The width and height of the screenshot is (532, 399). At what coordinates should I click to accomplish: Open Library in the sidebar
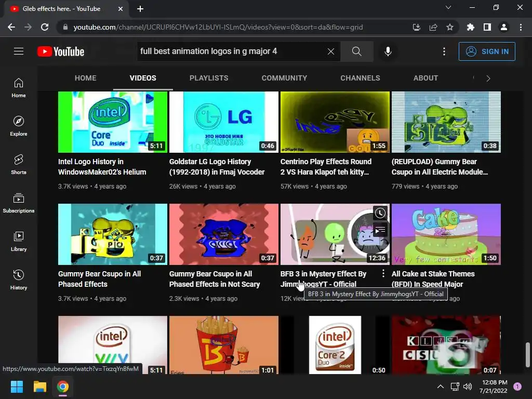(19, 241)
